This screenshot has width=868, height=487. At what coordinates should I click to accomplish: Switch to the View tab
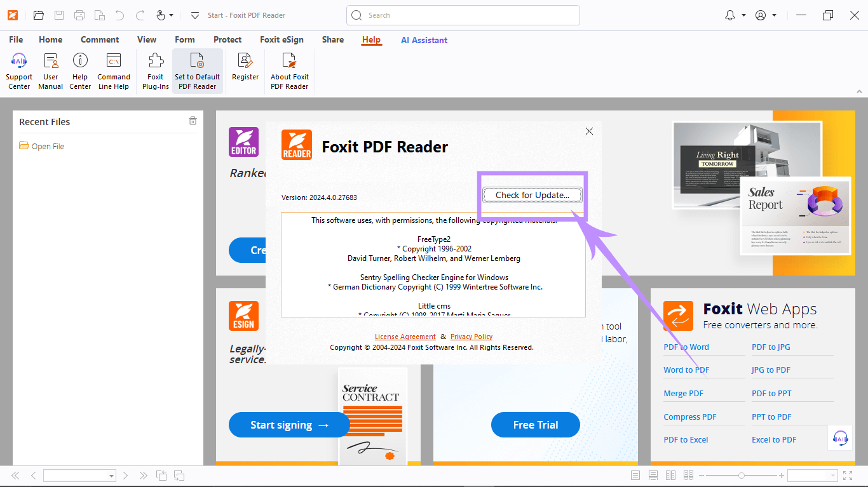click(x=147, y=39)
